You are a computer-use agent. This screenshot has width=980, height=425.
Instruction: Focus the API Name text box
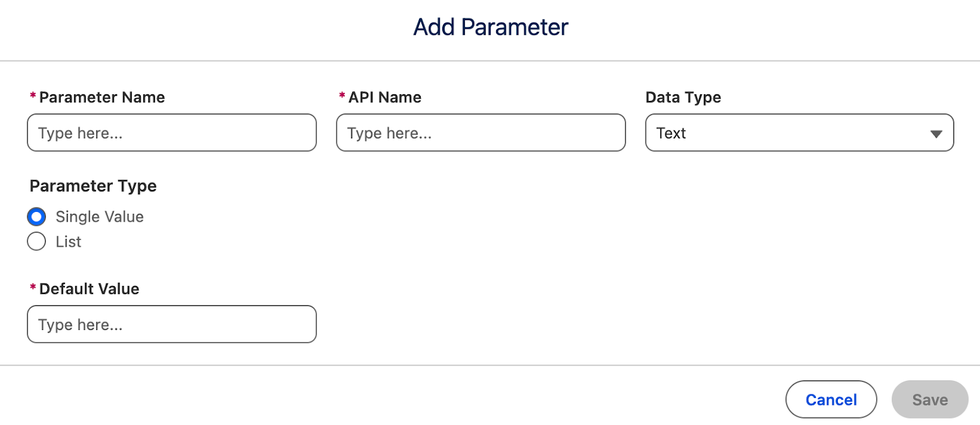[x=481, y=132]
